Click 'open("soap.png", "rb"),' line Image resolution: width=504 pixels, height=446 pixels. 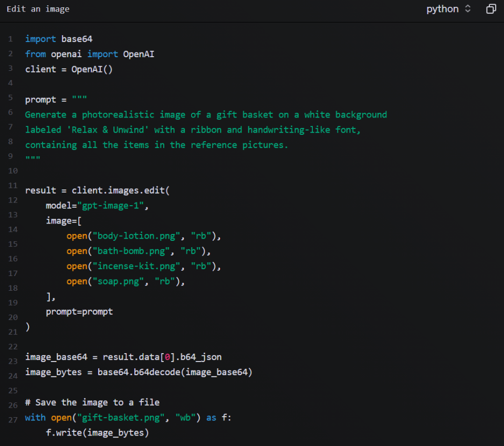point(125,281)
